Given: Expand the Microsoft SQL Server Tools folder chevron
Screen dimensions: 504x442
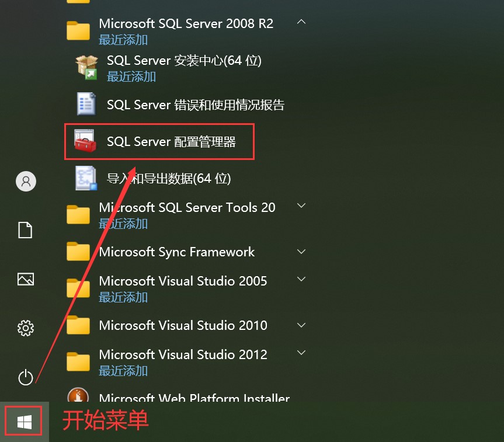Looking at the screenshot, I should point(301,206).
